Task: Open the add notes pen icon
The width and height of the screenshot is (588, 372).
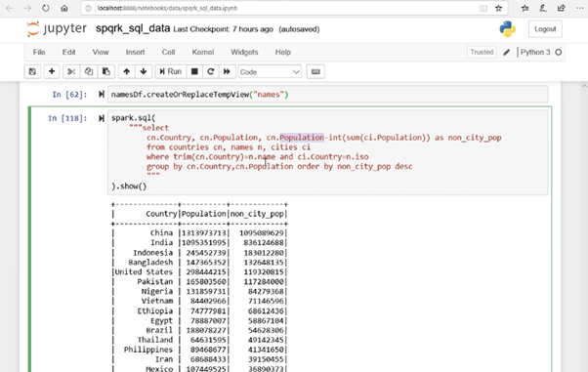Action: tap(543, 8)
